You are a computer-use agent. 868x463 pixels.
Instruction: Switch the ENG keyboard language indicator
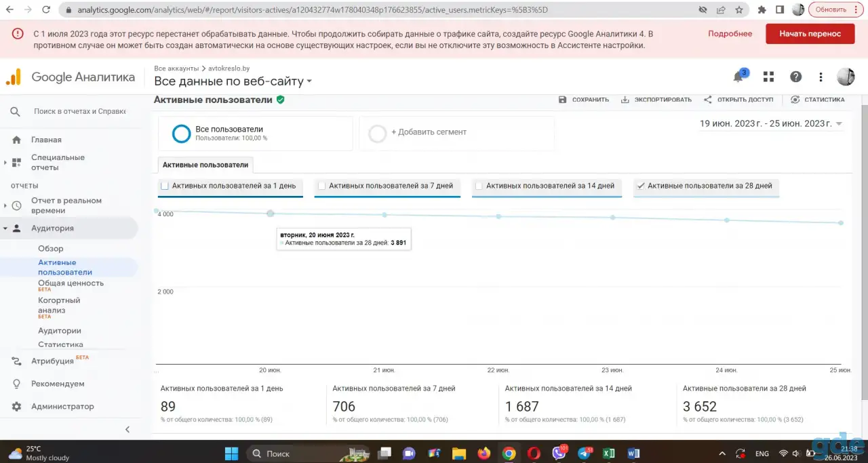point(762,454)
